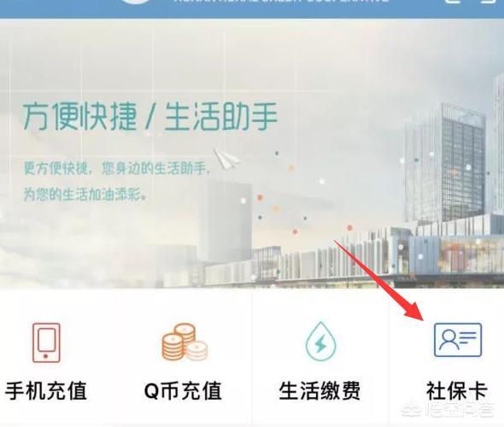504x427 pixels.
Task: Click the 为您的生活加油添彩 text line
Action: pos(85,195)
